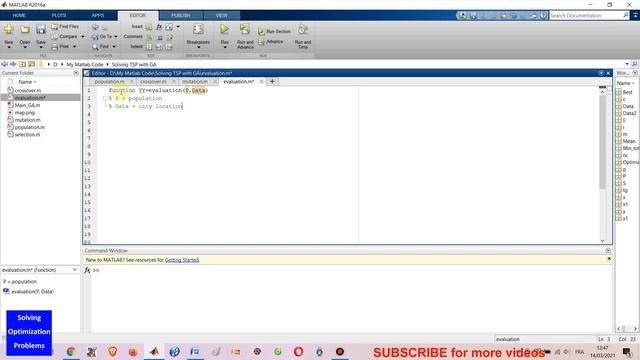Dismiss the New to MATLAB banner
The image size is (640, 360).
pos(609,259)
